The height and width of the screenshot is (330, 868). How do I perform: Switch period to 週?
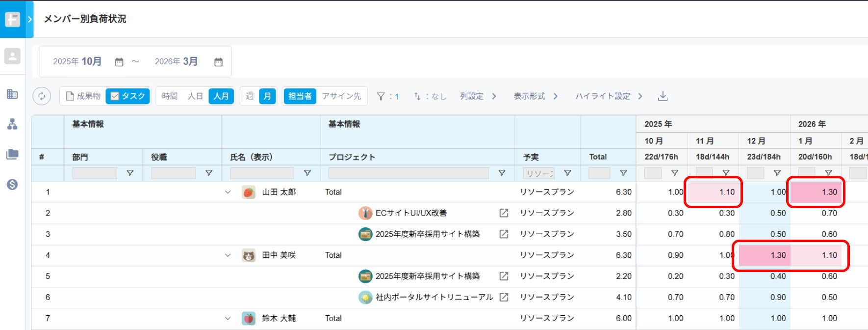[250, 96]
